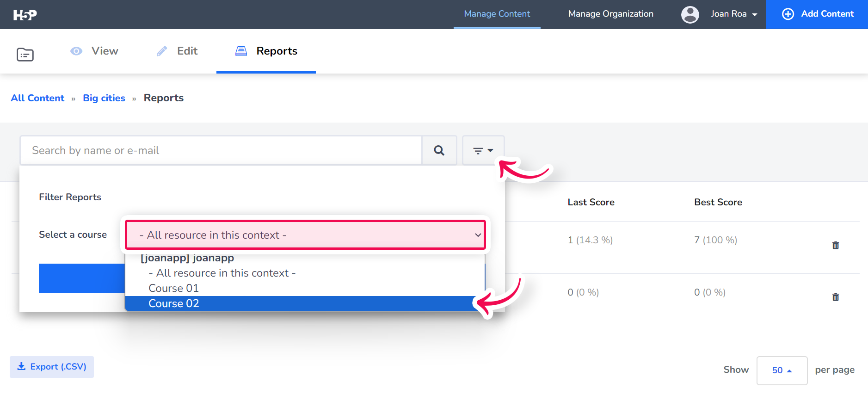Follow the All Content breadcrumb link

tap(38, 98)
